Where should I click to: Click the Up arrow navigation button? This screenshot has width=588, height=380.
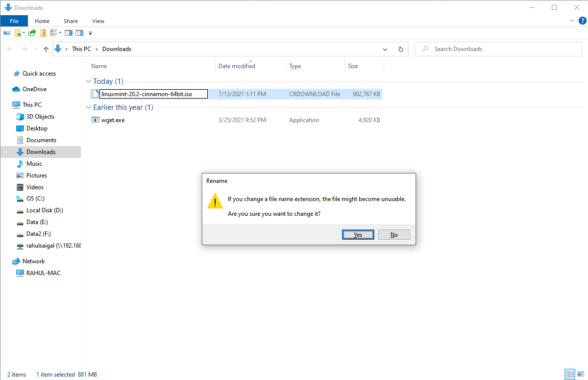click(46, 49)
